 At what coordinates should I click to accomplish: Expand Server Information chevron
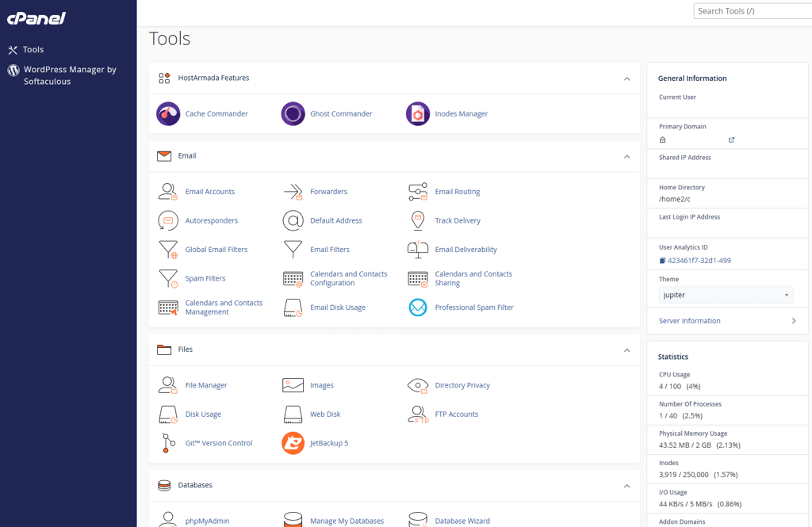coord(793,321)
